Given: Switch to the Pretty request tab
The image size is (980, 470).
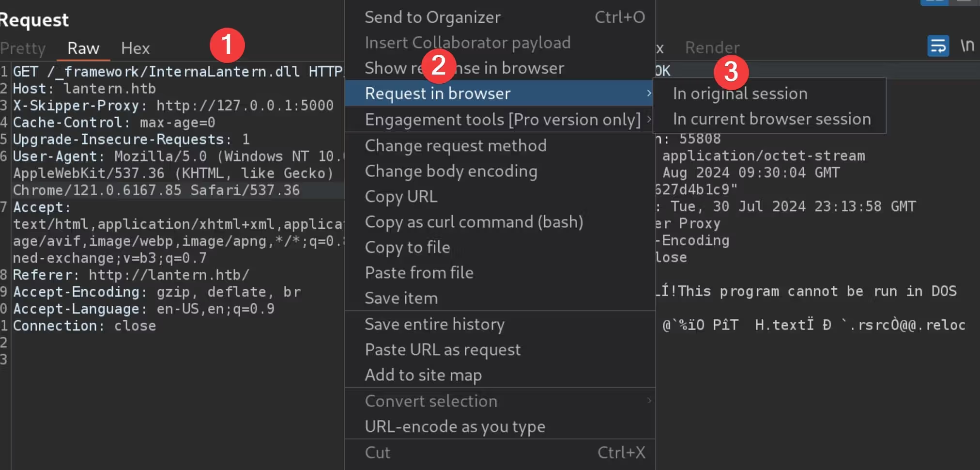Looking at the screenshot, I should coord(23,48).
